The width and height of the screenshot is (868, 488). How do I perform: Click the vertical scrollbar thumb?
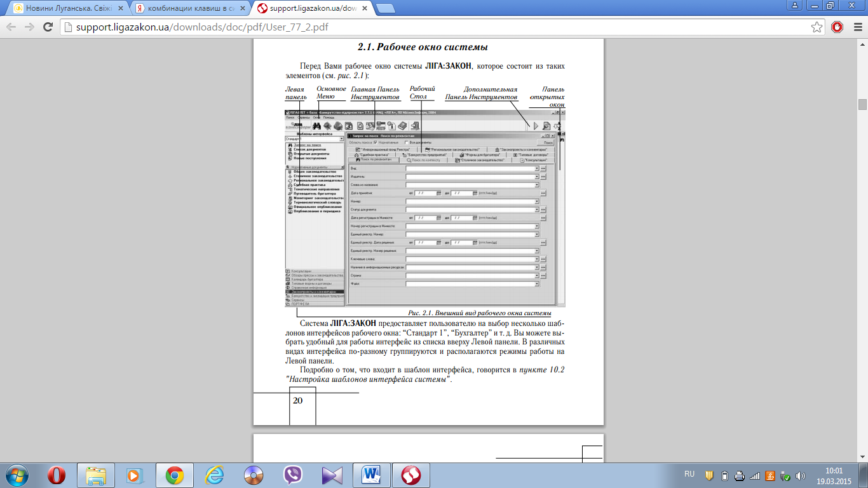tap(862, 105)
